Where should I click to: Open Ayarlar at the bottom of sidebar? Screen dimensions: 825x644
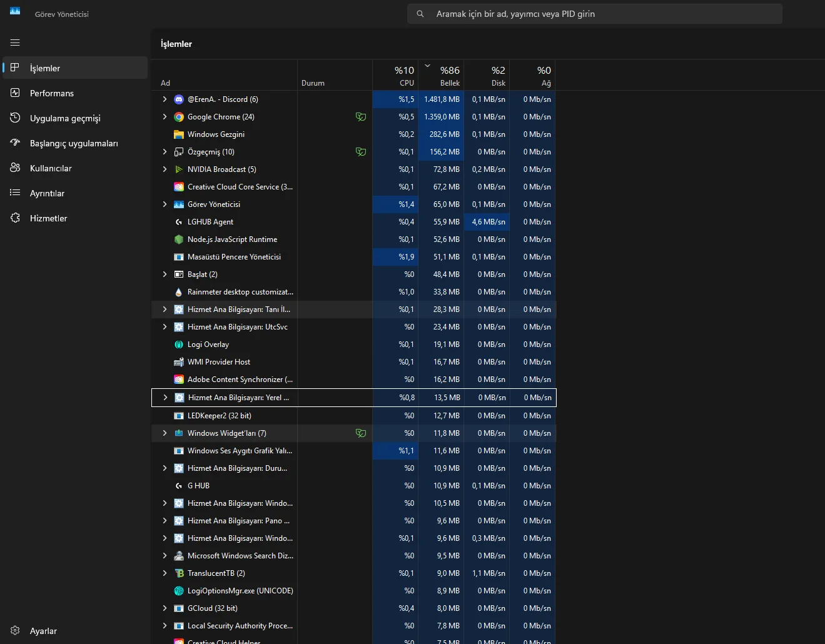tap(43, 631)
